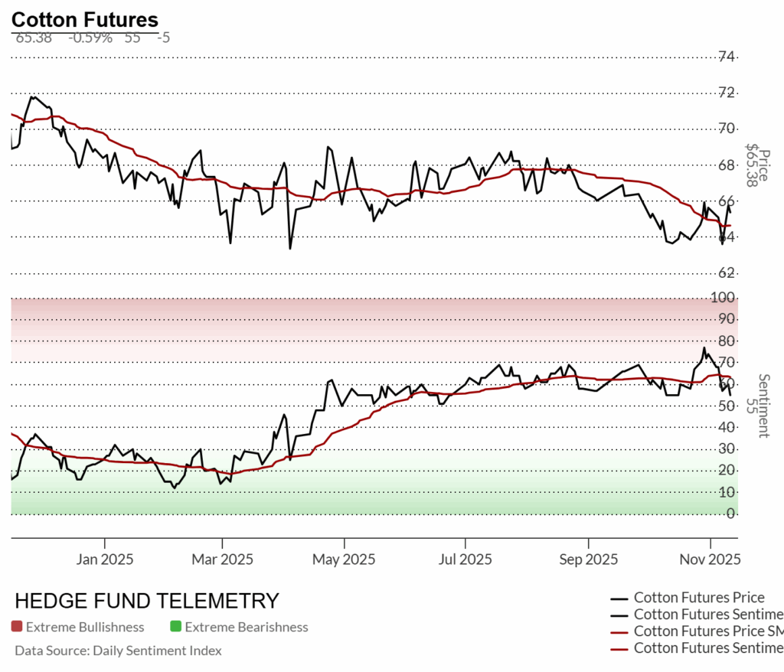Click the Cotton Futures chart title
Screen dimensions: 784x672
(x=85, y=20)
